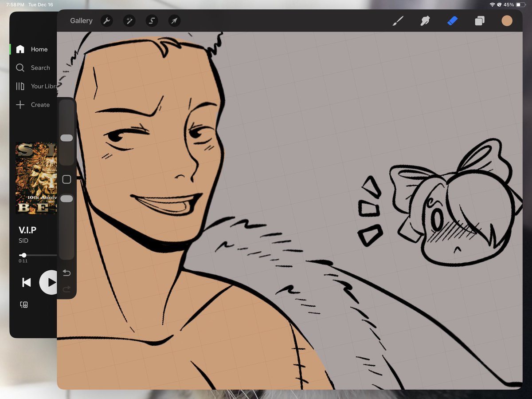Open the active color swatch picker
Viewport: 532px width, 399px height.
coord(507,20)
